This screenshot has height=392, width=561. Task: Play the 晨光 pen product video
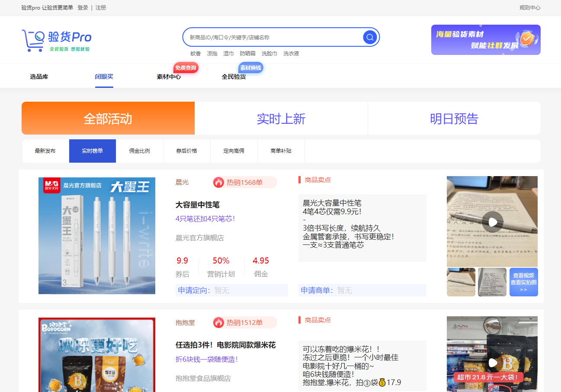click(x=492, y=222)
